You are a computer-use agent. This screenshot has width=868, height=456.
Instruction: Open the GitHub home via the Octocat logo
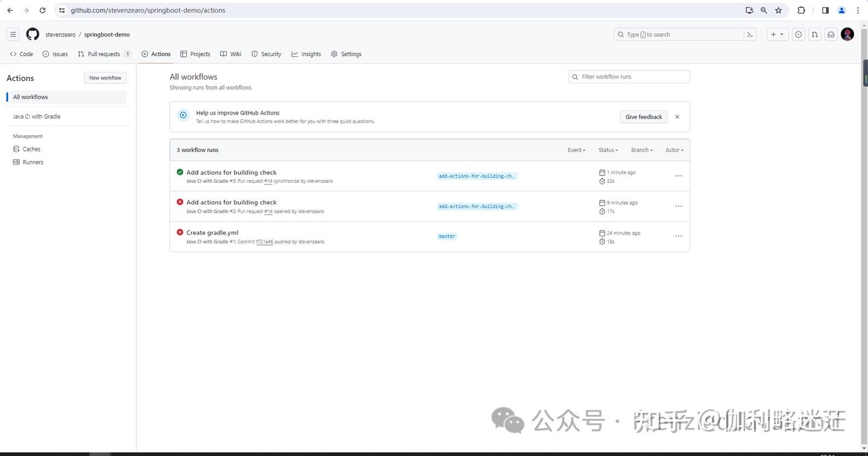pos(33,34)
